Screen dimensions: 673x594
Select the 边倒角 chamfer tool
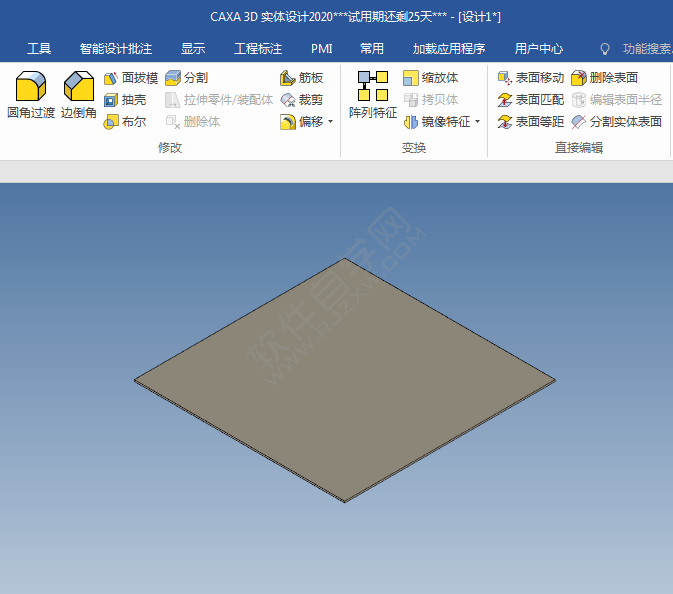pos(79,95)
